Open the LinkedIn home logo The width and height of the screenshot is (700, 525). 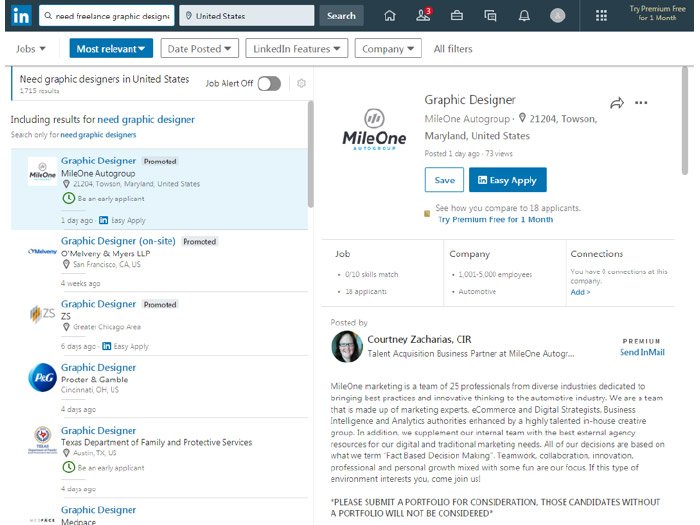pos(21,16)
